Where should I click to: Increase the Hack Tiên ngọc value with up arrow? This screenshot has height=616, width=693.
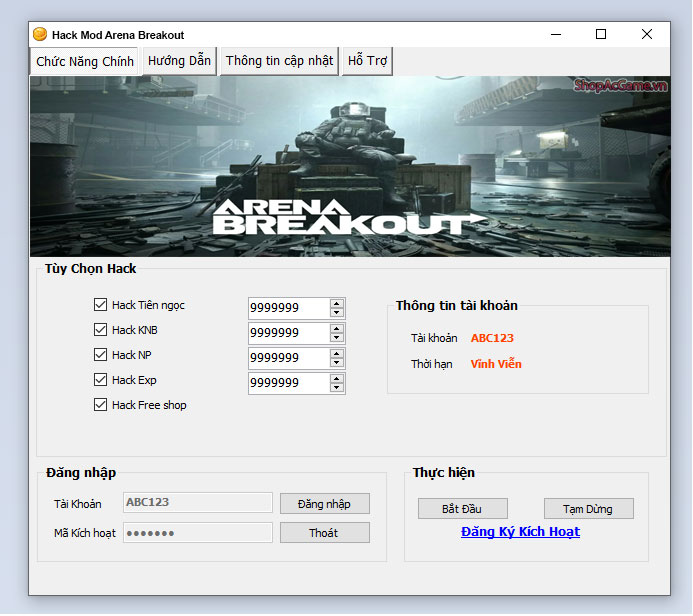point(337,304)
